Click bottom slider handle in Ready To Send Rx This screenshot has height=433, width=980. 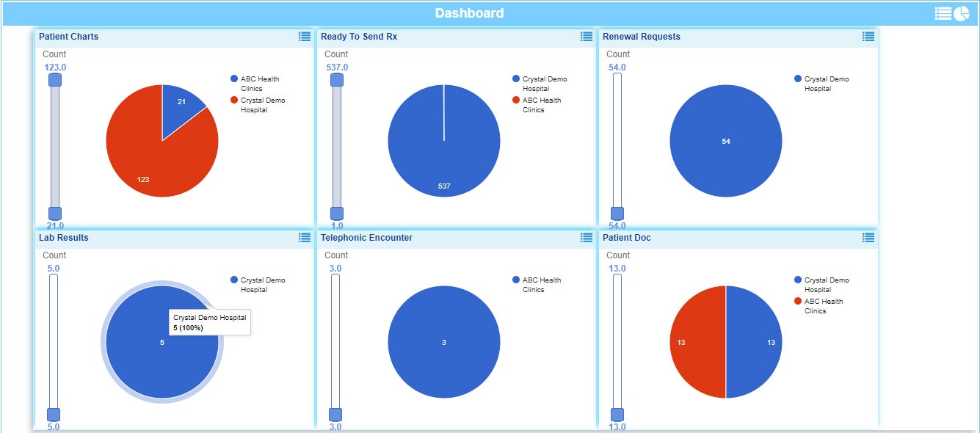(x=337, y=214)
